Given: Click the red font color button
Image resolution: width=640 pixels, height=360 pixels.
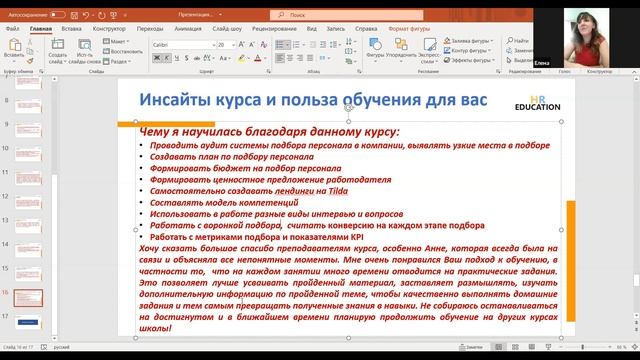Looking at the screenshot, I should 258,58.
